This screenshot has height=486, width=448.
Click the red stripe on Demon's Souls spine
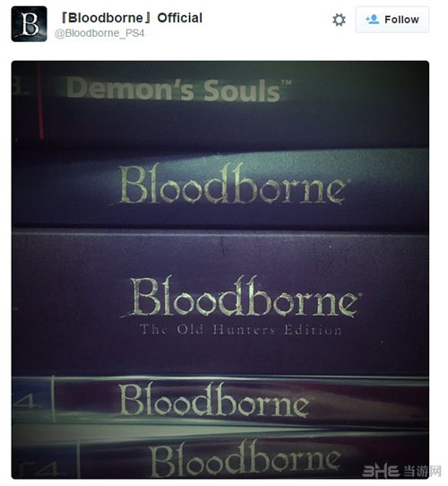(x=40, y=100)
